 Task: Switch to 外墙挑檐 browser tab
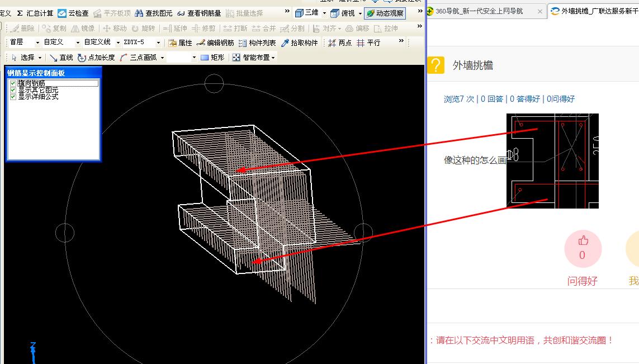[x=593, y=11]
